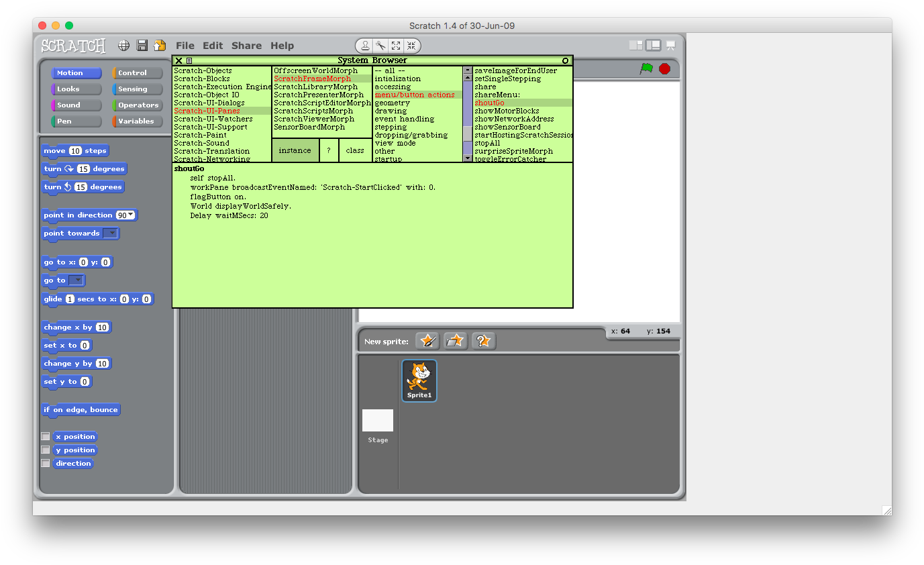The image size is (924, 565).
Task: Select the Sound blocks category
Action: (76, 105)
